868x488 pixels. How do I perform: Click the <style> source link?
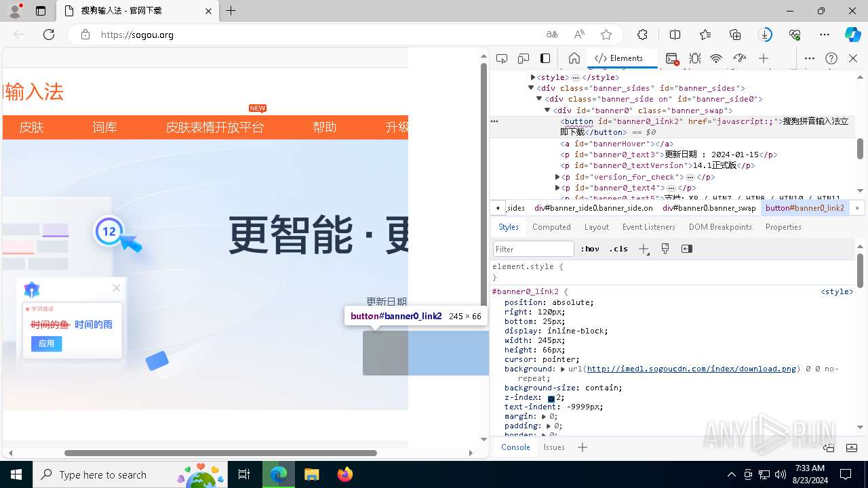pyautogui.click(x=837, y=292)
